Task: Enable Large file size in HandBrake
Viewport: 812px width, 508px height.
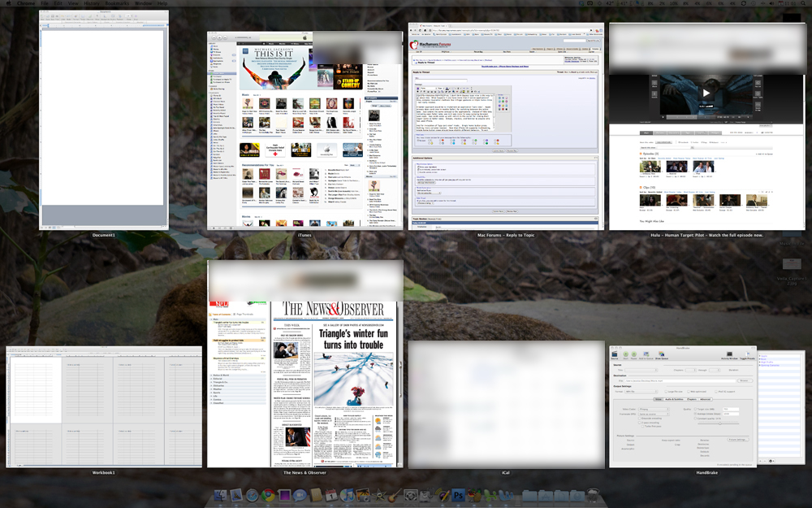Action: coord(666,392)
